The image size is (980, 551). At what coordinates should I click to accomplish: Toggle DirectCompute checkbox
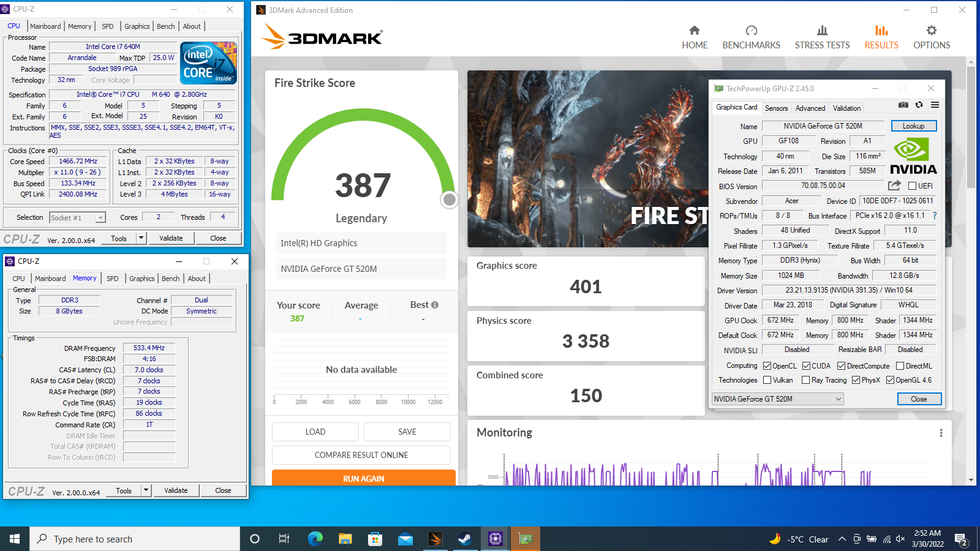click(841, 365)
